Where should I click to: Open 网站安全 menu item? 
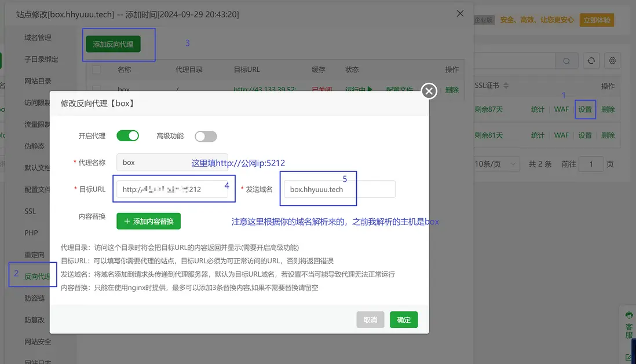38,341
